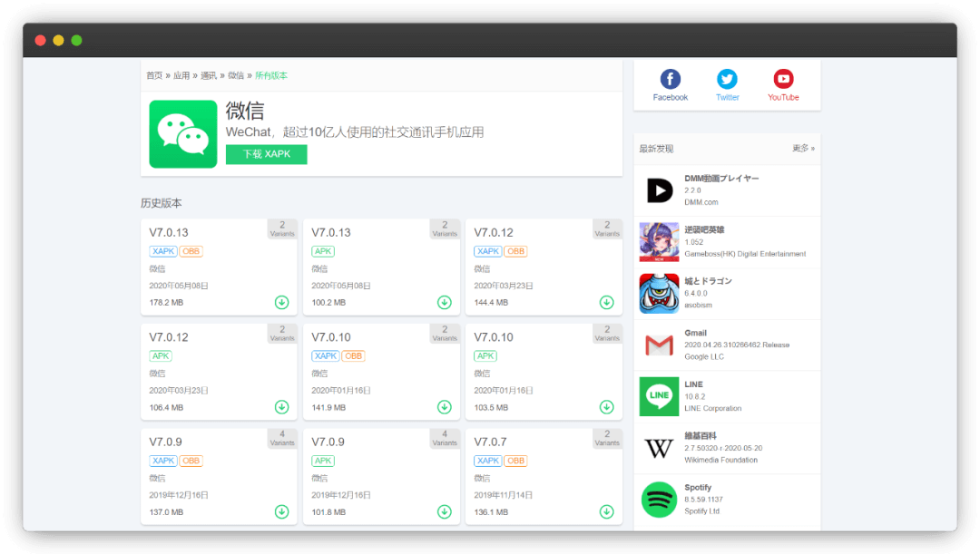Open 2 Variants badge on V7.0.13 178.2 MB card
This screenshot has height=554, width=980.
pos(282,228)
